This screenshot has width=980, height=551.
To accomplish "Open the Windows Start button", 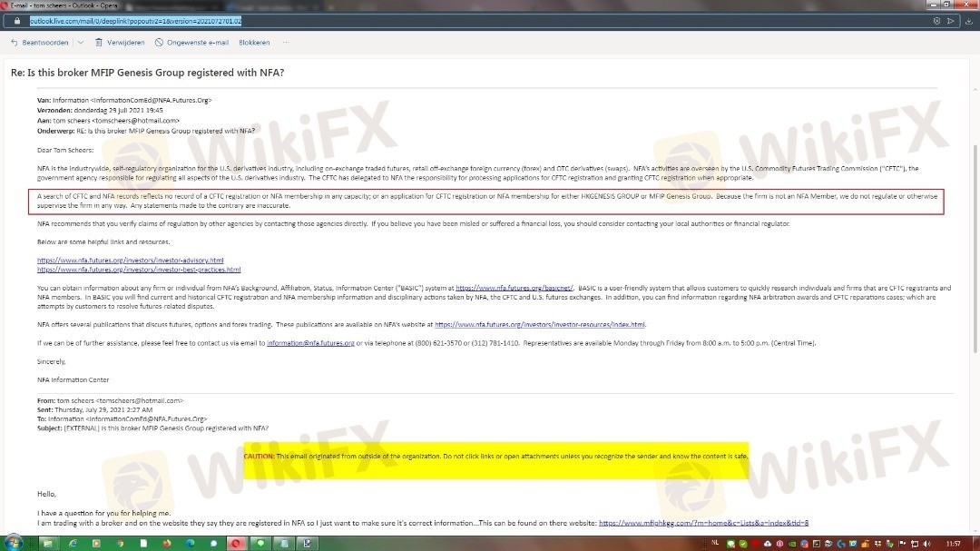I will pyautogui.click(x=13, y=543).
